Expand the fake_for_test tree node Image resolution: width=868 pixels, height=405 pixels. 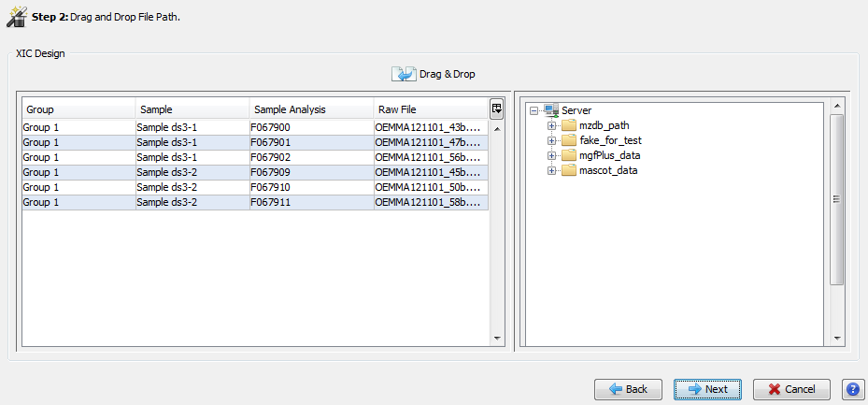tap(552, 140)
